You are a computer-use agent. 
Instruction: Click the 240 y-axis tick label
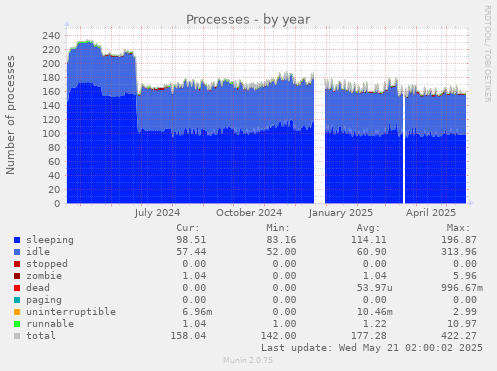click(x=51, y=36)
